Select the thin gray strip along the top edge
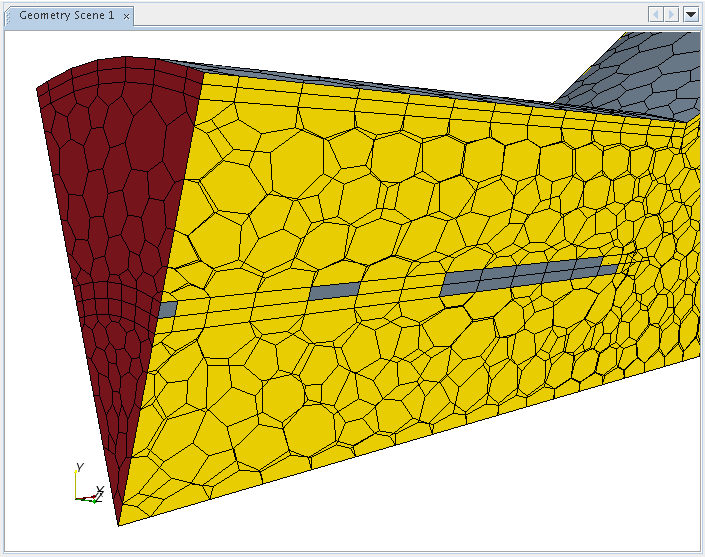This screenshot has width=705, height=557. click(380, 85)
